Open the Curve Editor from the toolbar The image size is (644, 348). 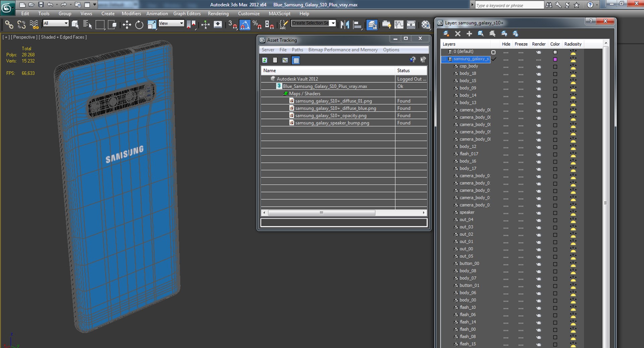399,24
